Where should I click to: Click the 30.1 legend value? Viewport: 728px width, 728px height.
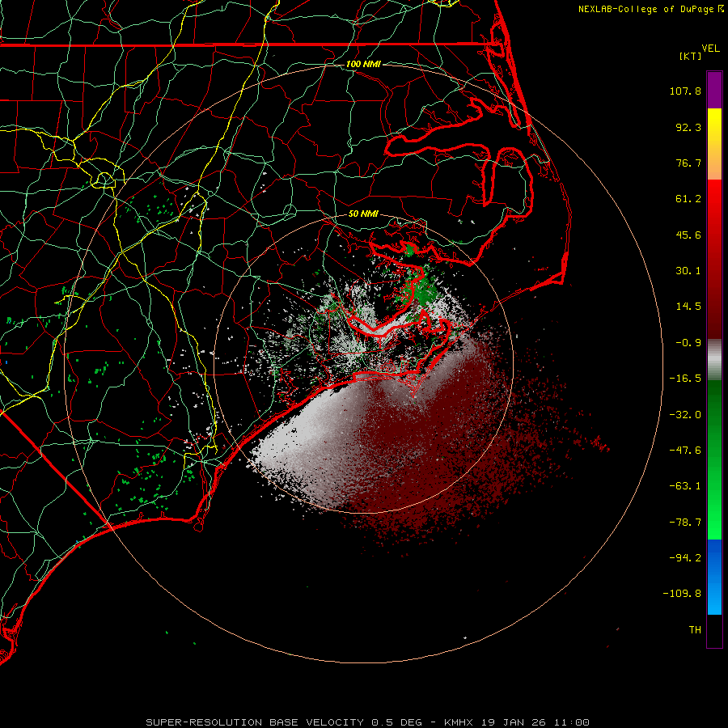(688, 271)
